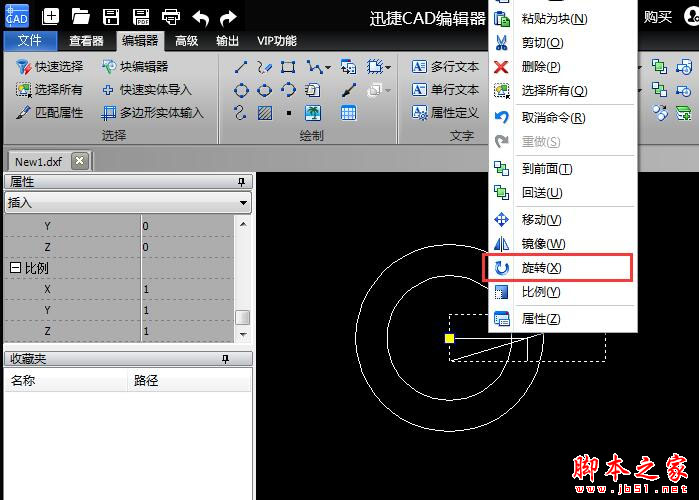
Task: Choose 删除(P) from context menu
Action: point(563,67)
